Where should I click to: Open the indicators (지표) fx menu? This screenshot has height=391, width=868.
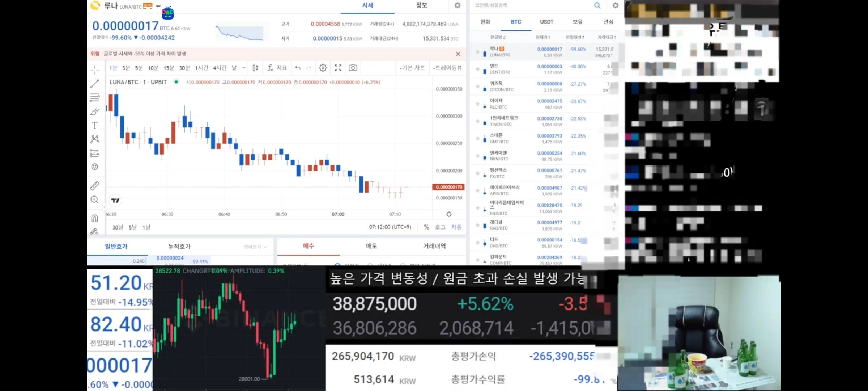coord(277,68)
